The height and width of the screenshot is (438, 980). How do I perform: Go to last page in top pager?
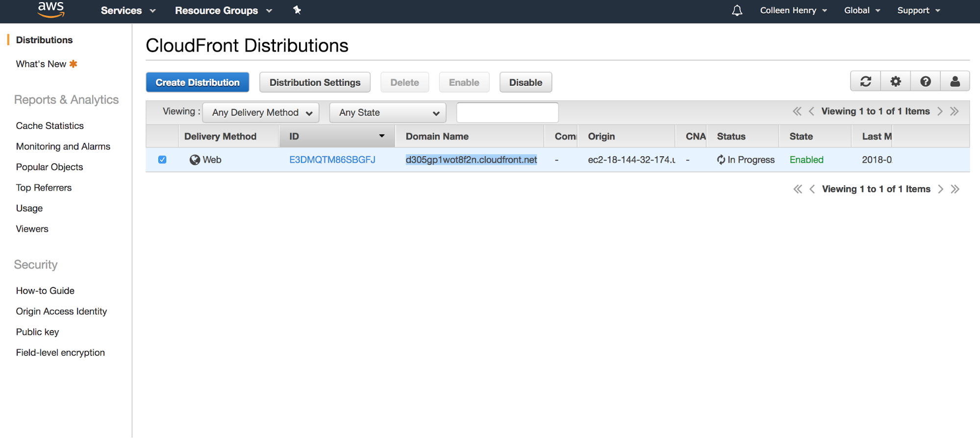(x=954, y=111)
